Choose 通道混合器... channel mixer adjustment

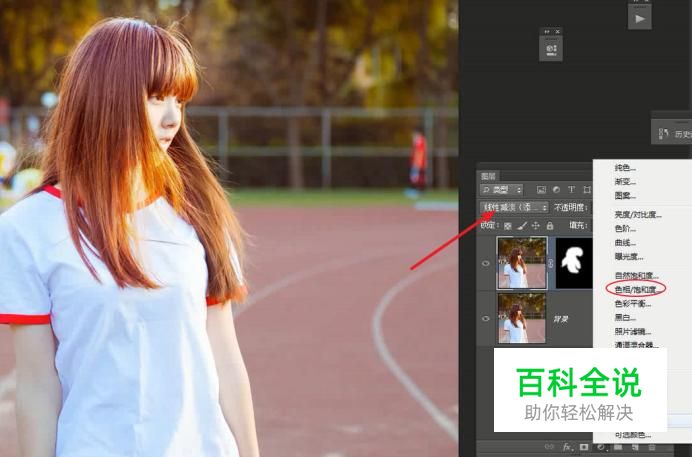tap(636, 344)
